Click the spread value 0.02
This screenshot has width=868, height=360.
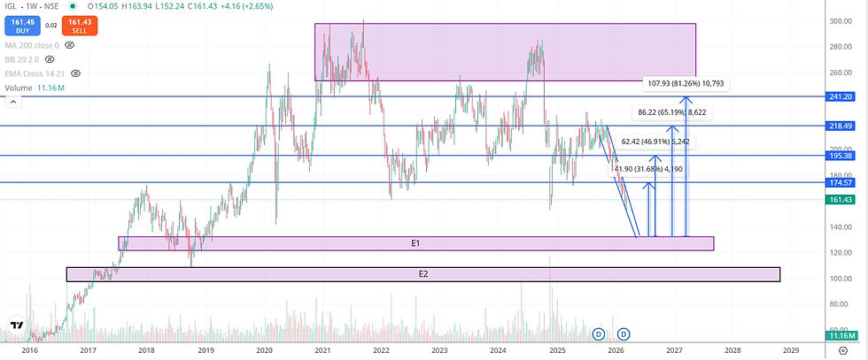(50, 26)
